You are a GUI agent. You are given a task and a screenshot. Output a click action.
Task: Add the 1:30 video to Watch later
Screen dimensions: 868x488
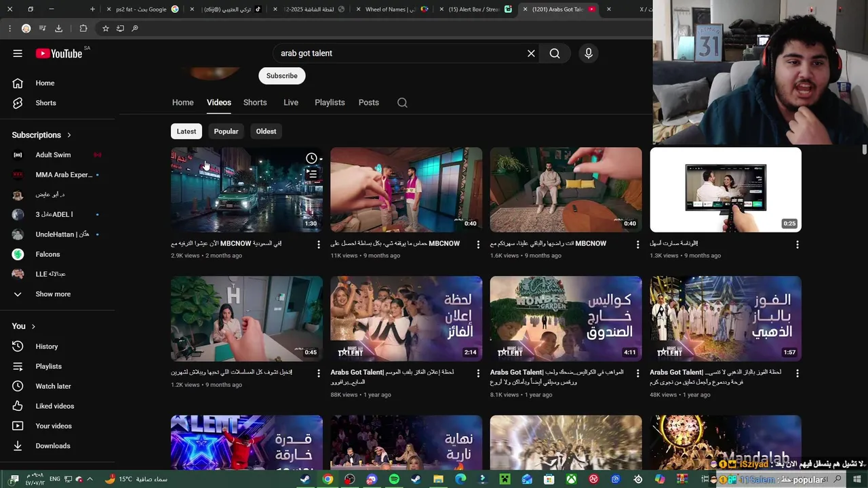tap(311, 159)
